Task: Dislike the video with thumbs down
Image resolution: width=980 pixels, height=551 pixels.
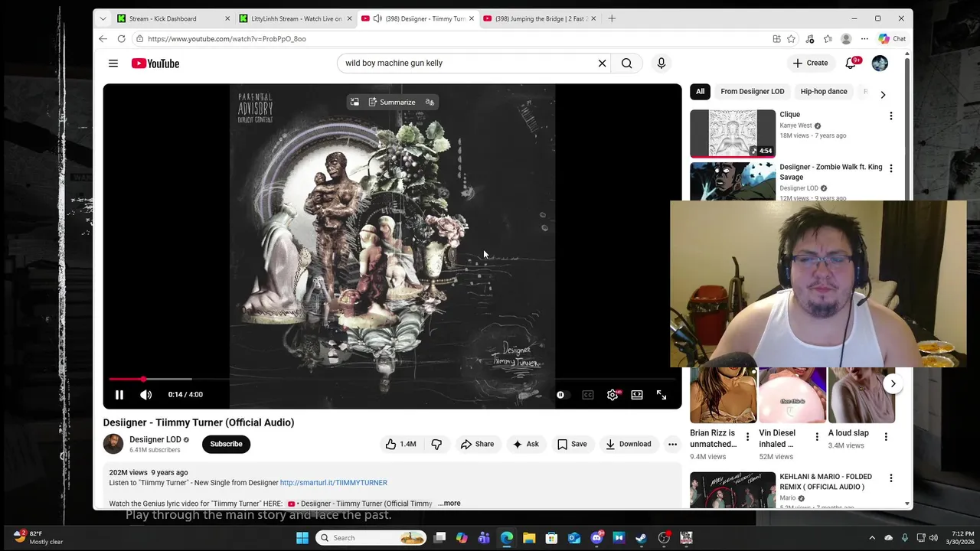Action: [436, 444]
